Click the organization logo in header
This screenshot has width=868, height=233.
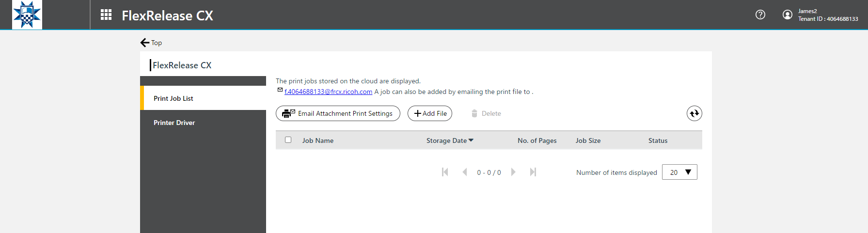[x=27, y=15]
